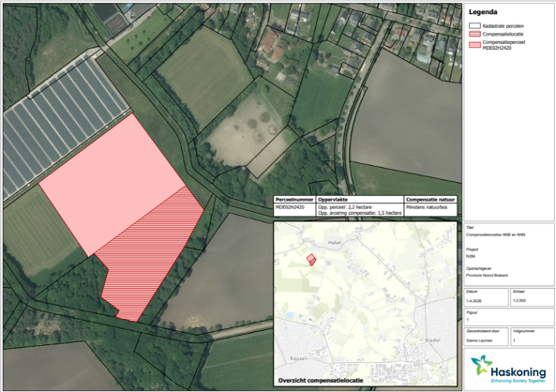
Task: Click the Haskoning star logo icon
Action: point(482,366)
